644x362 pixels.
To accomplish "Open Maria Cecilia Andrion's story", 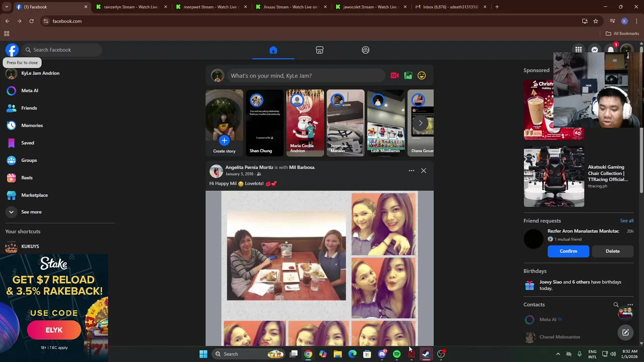I will pos(305,123).
